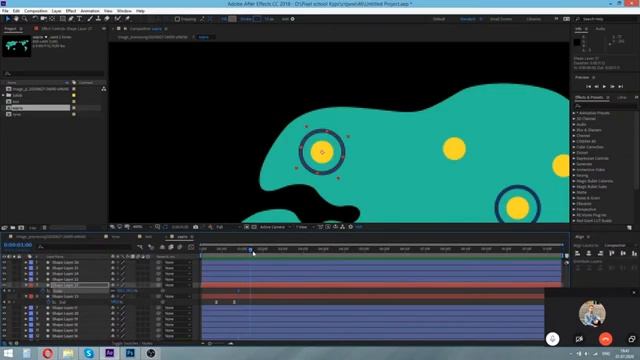Create a new composition from Project panel

tap(21, 228)
